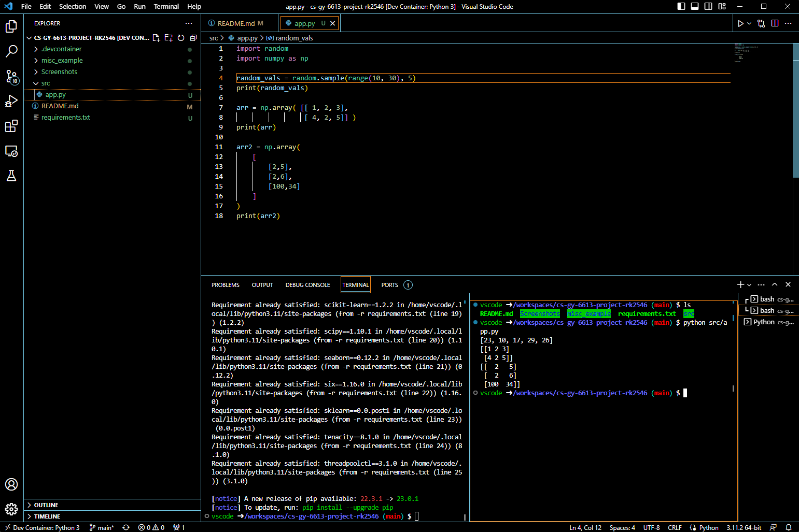This screenshot has height=532, width=799.
Task: Open new terminal profile dropdown
Action: click(x=749, y=284)
